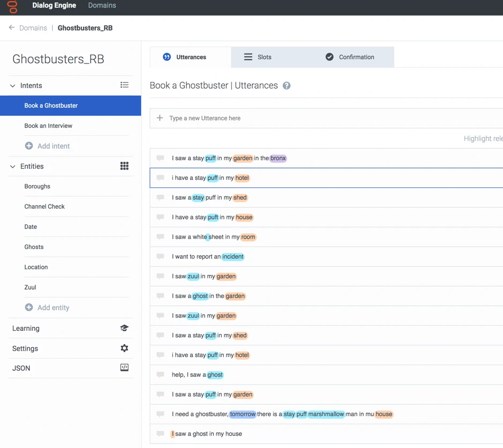Open Domains in the top navigation bar
This screenshot has width=503, height=448.
(x=102, y=5)
